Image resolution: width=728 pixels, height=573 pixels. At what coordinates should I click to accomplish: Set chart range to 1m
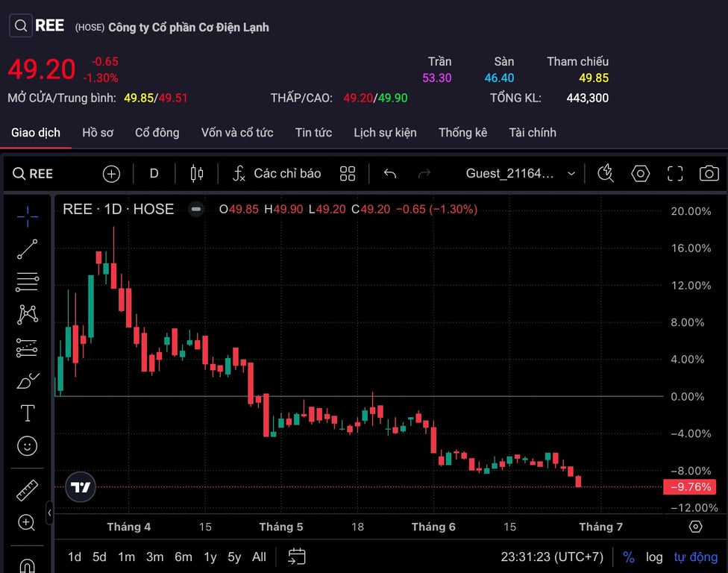coord(126,557)
